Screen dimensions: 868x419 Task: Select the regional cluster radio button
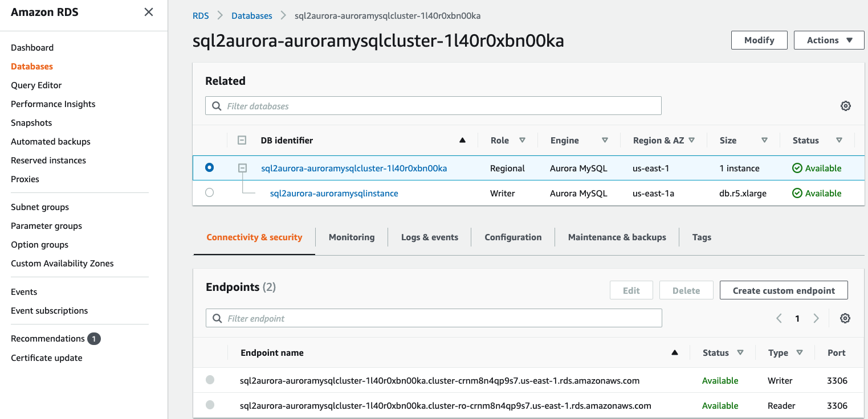click(x=210, y=167)
